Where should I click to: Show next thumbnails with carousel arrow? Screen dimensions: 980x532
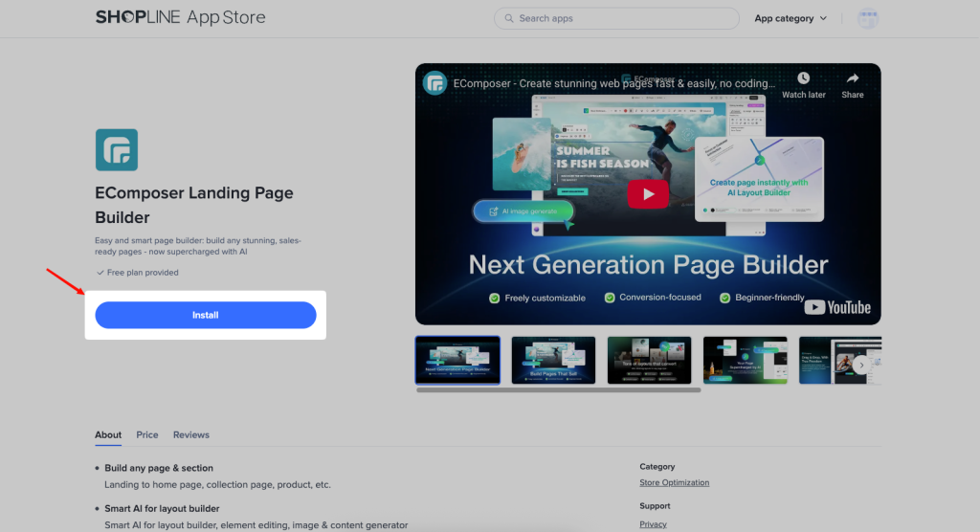tap(861, 365)
